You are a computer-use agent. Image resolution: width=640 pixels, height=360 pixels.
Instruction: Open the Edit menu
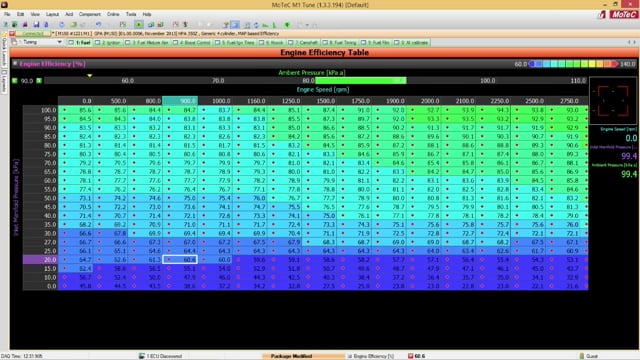(20, 14)
